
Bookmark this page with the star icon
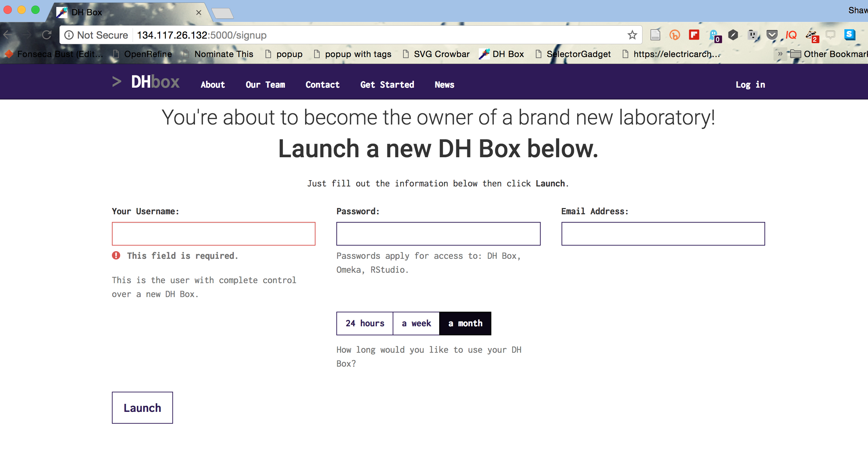[632, 35]
